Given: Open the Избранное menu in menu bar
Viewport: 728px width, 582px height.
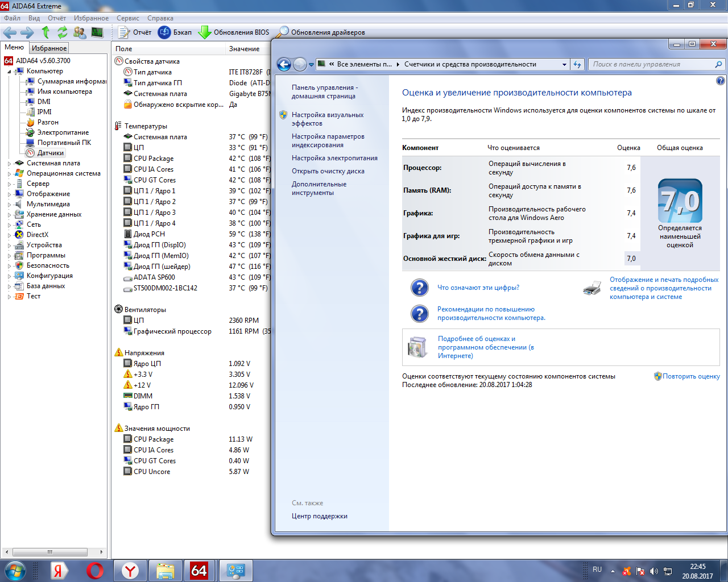Looking at the screenshot, I should (x=91, y=18).
